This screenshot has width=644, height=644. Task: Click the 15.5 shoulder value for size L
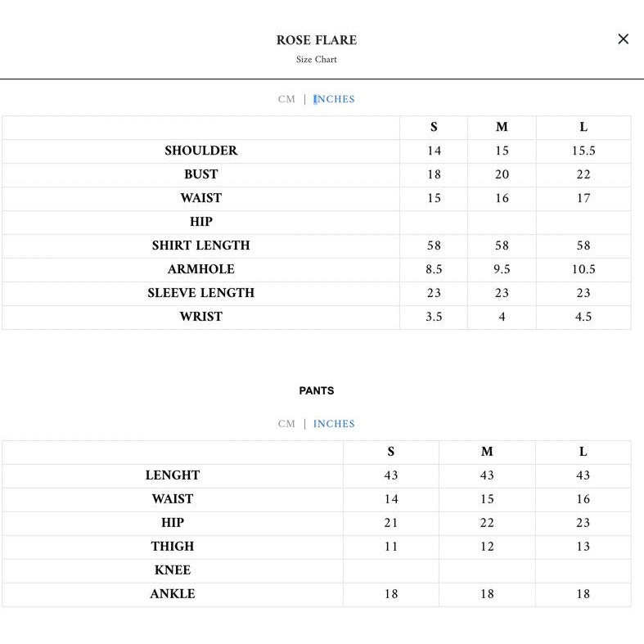pyautogui.click(x=583, y=151)
